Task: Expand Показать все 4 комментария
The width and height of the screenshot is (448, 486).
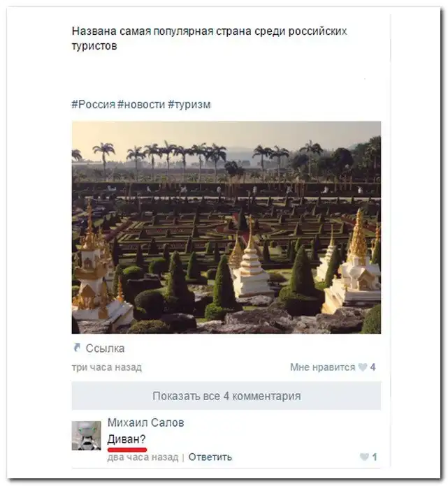Action: tap(226, 396)
